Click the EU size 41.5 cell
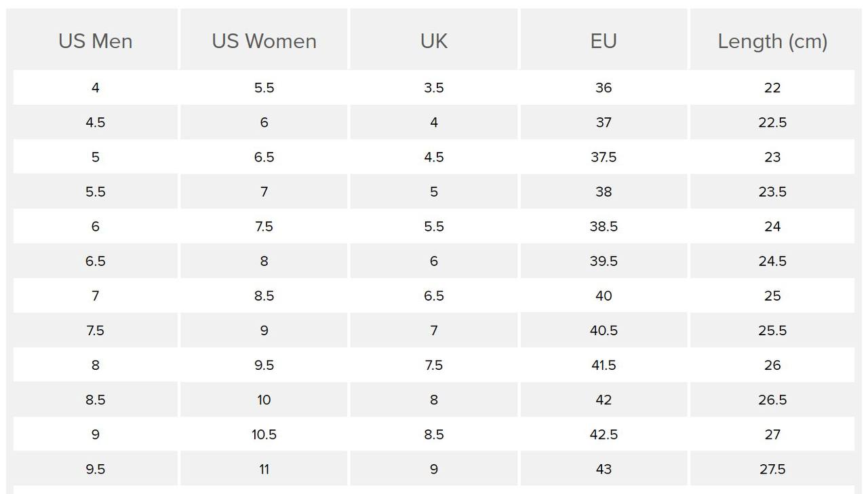 [604, 365]
